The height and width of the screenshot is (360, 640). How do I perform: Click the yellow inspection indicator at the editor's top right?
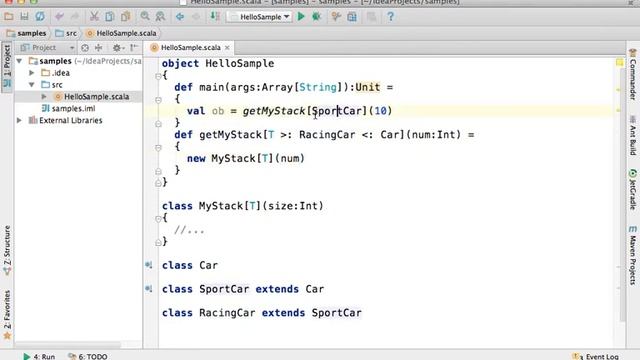tap(620, 62)
